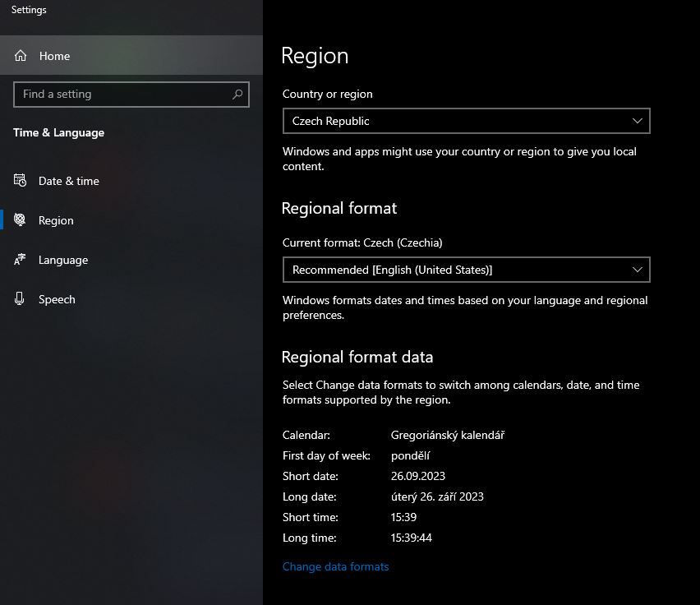This screenshot has width=700, height=605.
Task: Click inside the Find a setting box
Action: pyautogui.click(x=123, y=94)
